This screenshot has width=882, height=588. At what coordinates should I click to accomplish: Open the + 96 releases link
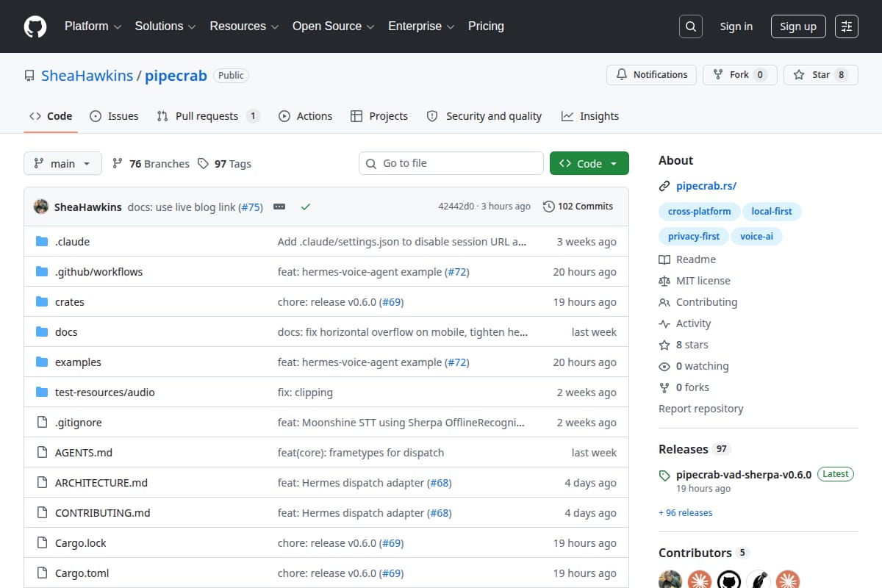[685, 513]
